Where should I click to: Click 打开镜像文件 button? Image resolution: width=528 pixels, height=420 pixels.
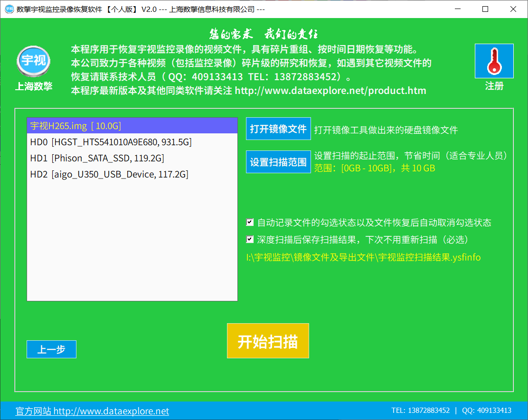[278, 129]
